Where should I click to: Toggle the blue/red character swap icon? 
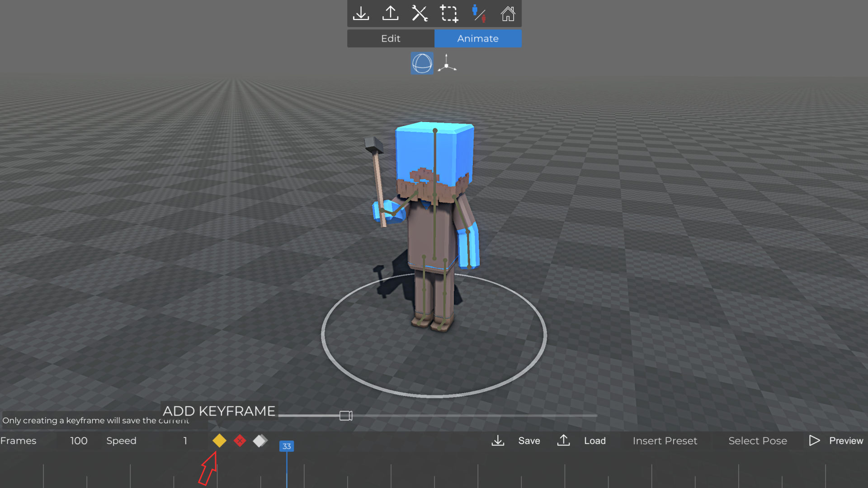[479, 14]
